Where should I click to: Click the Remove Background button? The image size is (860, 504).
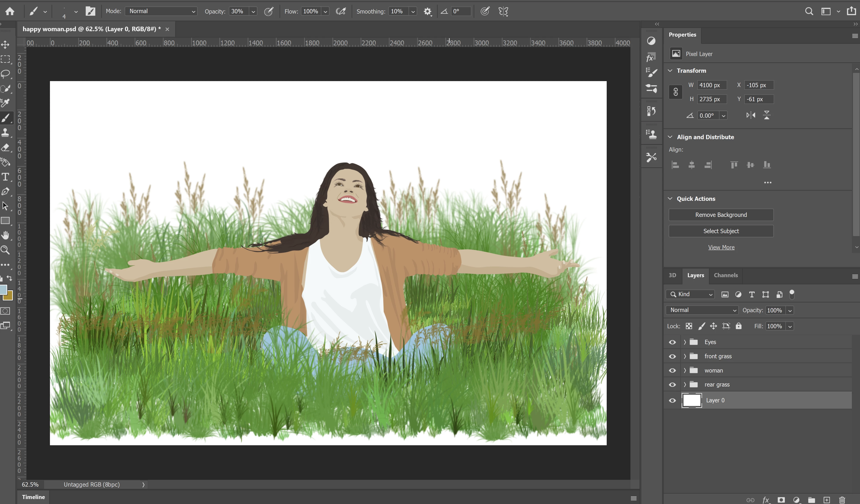click(721, 215)
